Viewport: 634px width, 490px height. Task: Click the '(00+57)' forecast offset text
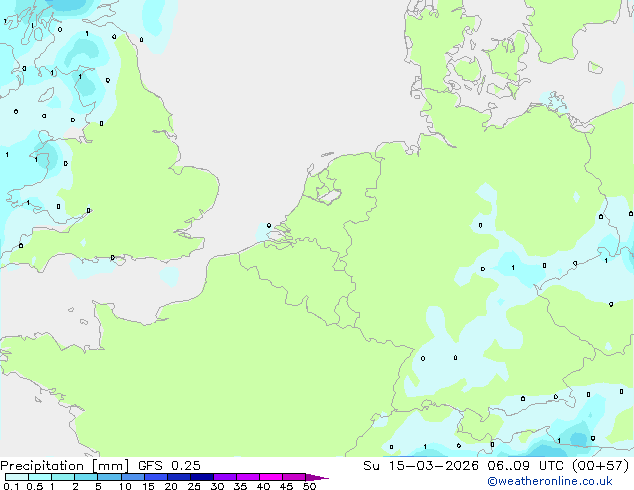(600, 466)
